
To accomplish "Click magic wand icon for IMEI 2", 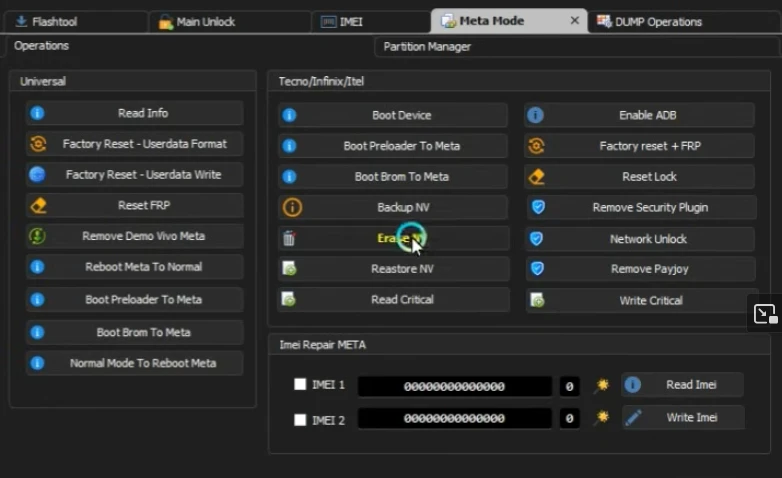I will pos(602,418).
